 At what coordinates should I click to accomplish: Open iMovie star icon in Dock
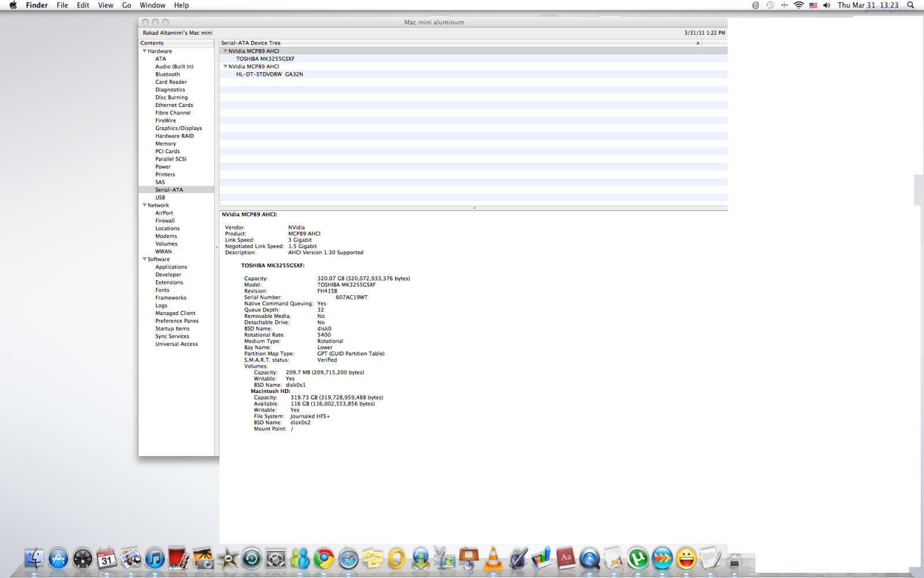[228, 559]
